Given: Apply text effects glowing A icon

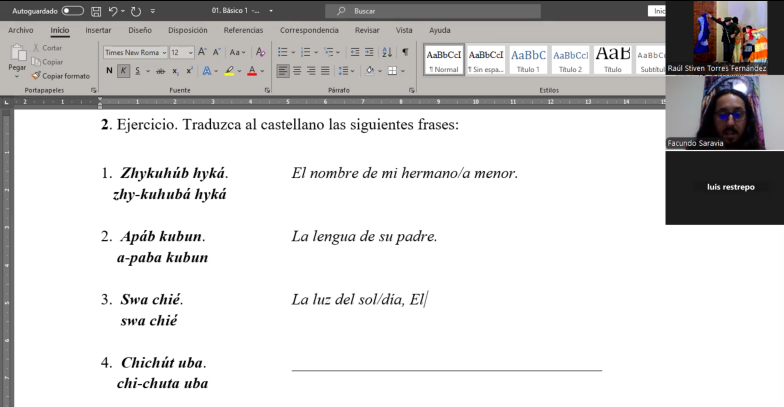Looking at the screenshot, I should tap(206, 71).
